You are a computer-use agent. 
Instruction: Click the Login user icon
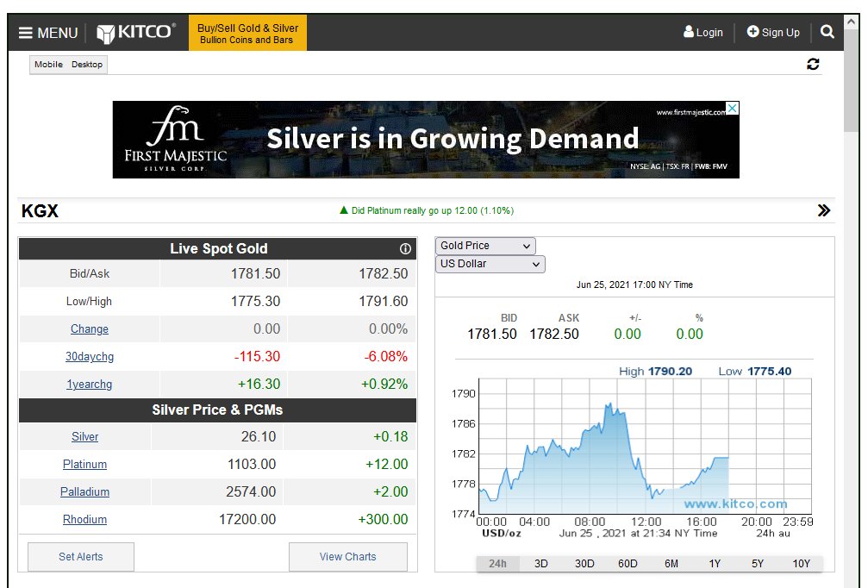click(x=688, y=32)
